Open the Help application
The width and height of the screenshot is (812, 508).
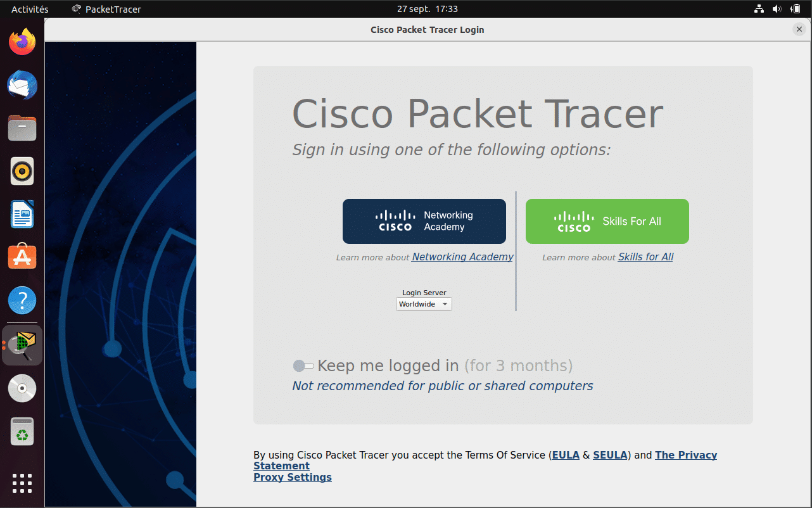tap(22, 300)
